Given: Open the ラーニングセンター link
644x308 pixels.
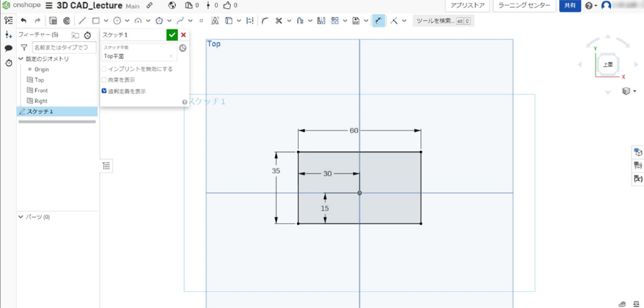Looking at the screenshot, I should pyautogui.click(x=525, y=6).
